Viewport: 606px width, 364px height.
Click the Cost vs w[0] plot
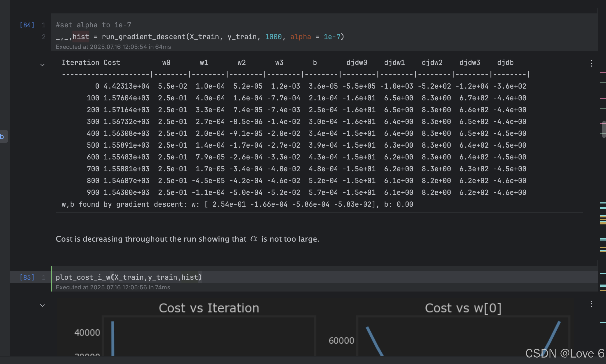coord(463,336)
